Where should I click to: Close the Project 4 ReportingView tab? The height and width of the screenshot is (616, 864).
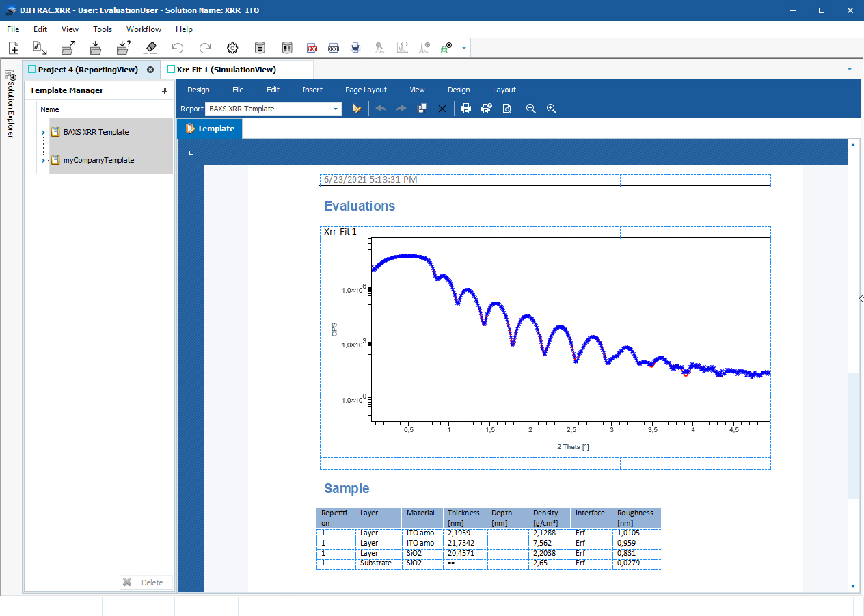(x=150, y=70)
